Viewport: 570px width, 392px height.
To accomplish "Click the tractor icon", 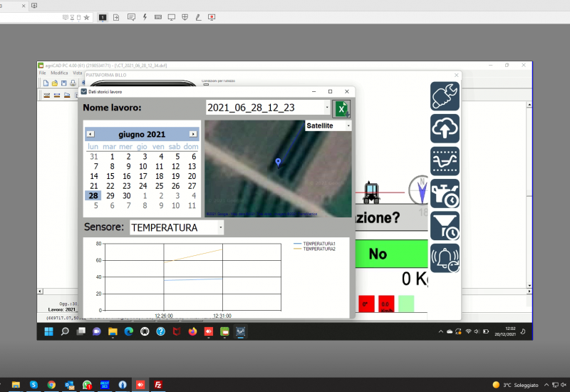I will [370, 191].
